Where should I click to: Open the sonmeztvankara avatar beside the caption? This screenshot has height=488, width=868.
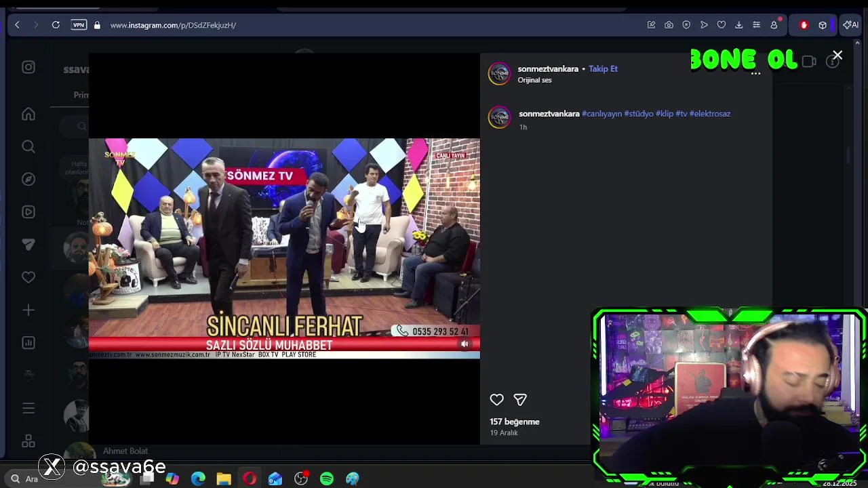[500, 117]
